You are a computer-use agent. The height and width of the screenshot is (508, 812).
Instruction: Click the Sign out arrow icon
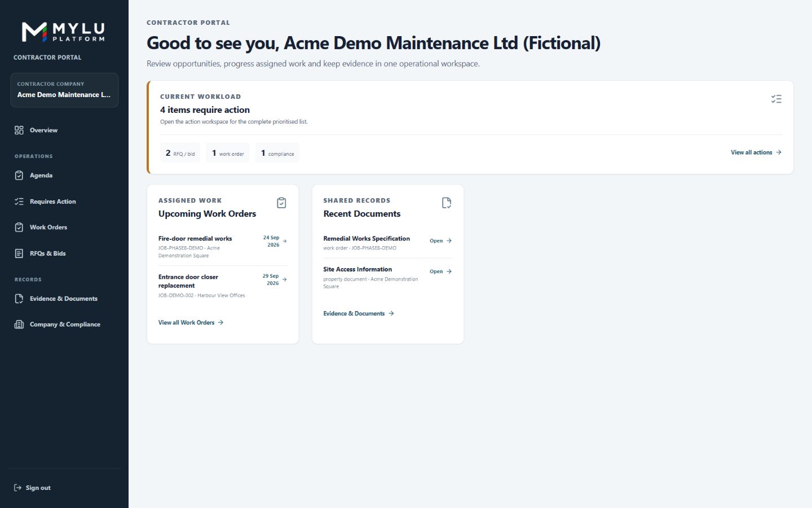pyautogui.click(x=17, y=488)
